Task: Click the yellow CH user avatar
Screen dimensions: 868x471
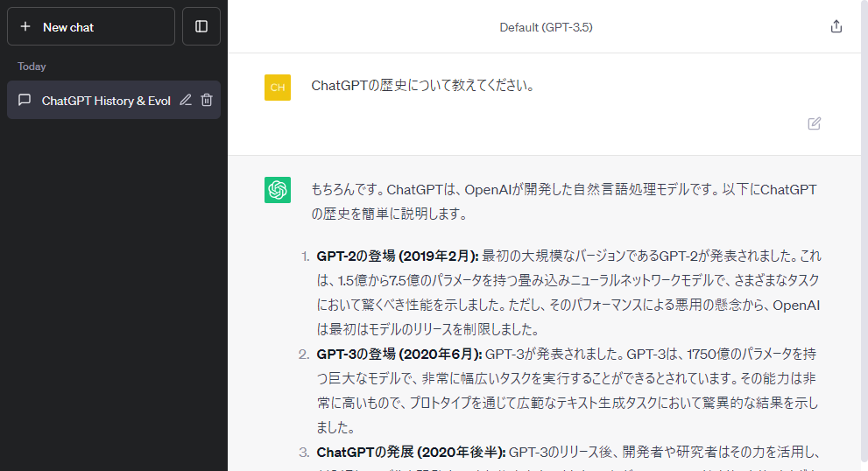Action: click(278, 88)
